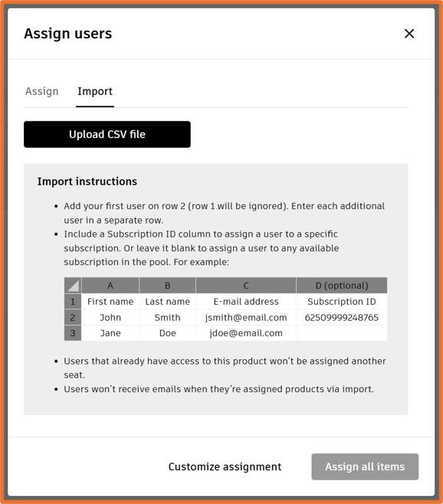The height and width of the screenshot is (504, 443).
Task: Click the D (optional) column header
Action: [x=342, y=286]
